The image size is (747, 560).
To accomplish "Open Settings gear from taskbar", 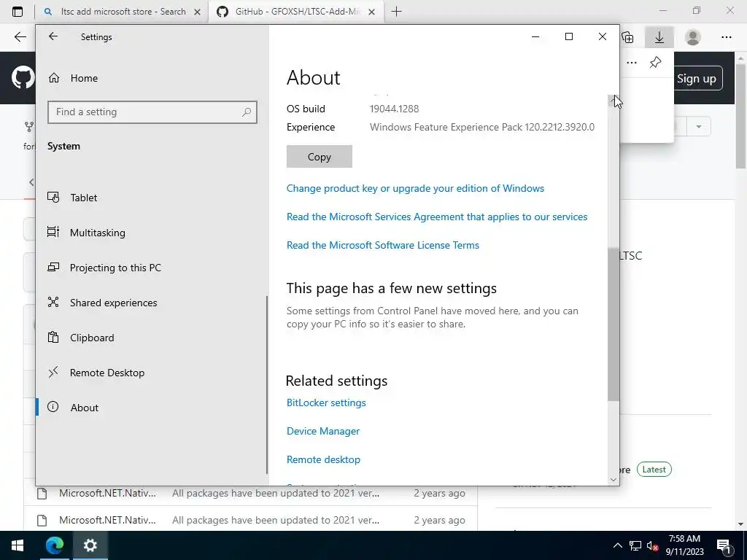I will (90, 545).
